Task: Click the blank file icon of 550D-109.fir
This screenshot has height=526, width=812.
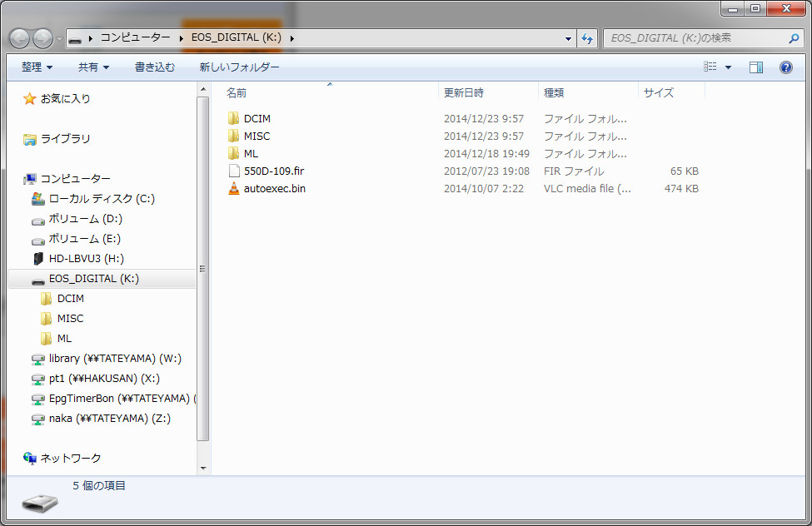Action: pyautogui.click(x=234, y=171)
